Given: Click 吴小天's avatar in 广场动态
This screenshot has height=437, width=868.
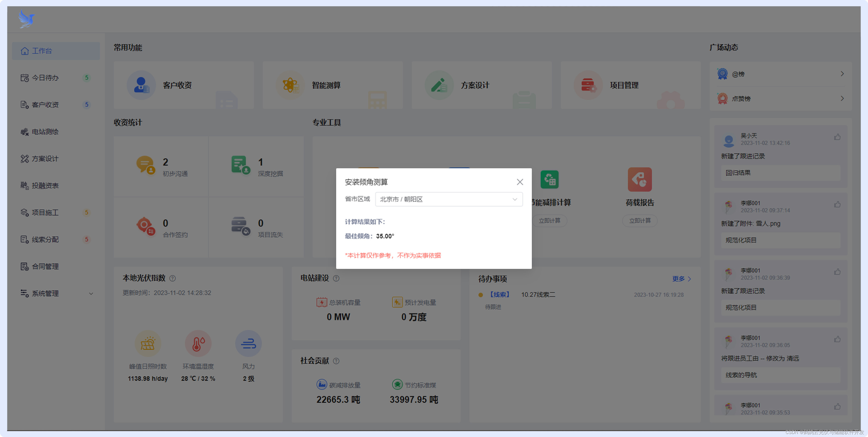Looking at the screenshot, I should pos(729,141).
